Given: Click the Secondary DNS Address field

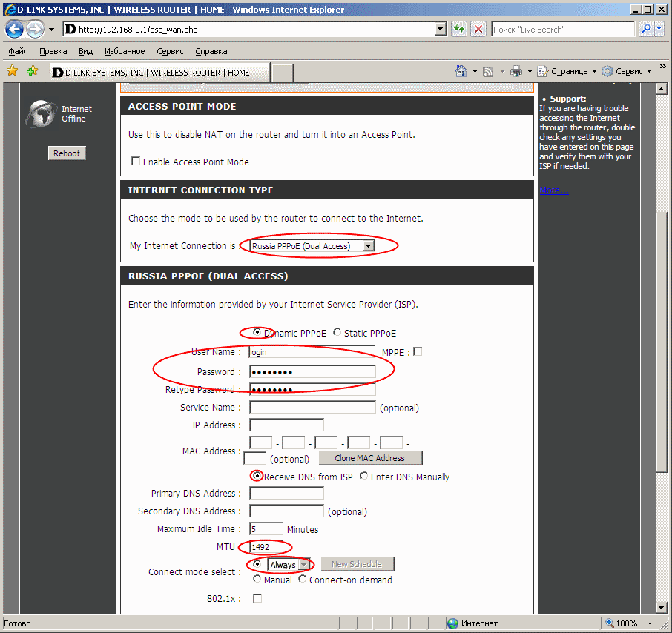Looking at the screenshot, I should pos(287,511).
